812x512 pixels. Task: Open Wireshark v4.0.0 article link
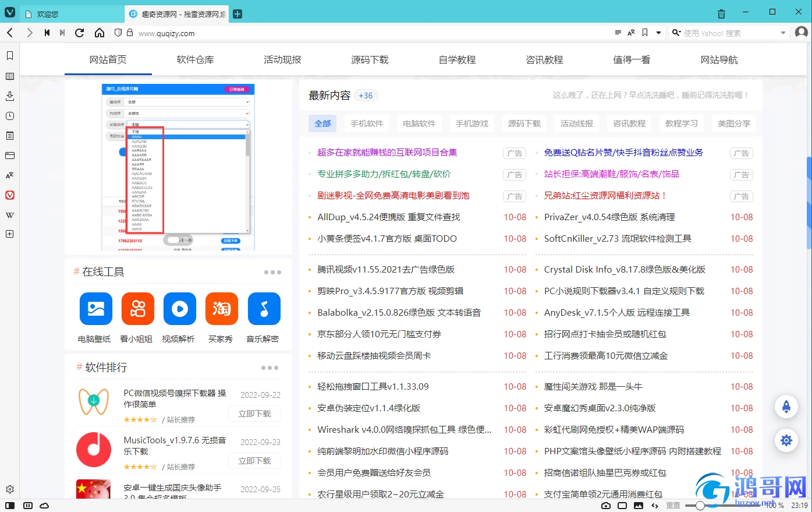coord(405,430)
